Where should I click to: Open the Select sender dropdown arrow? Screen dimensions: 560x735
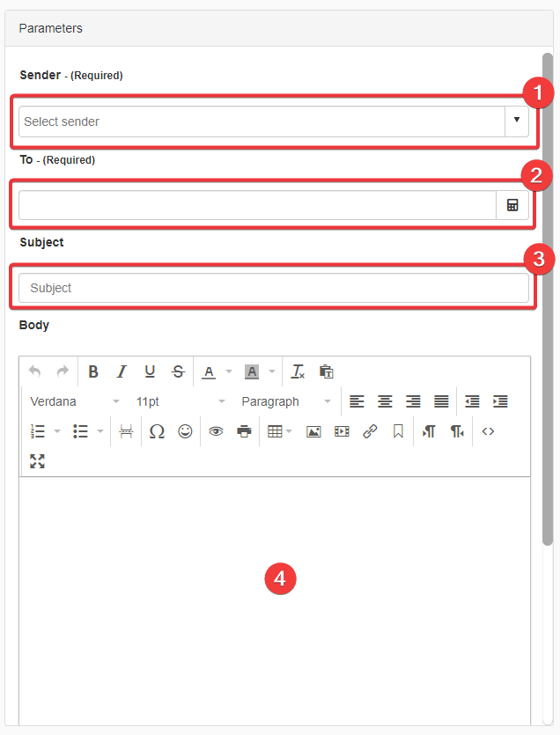[x=516, y=121]
